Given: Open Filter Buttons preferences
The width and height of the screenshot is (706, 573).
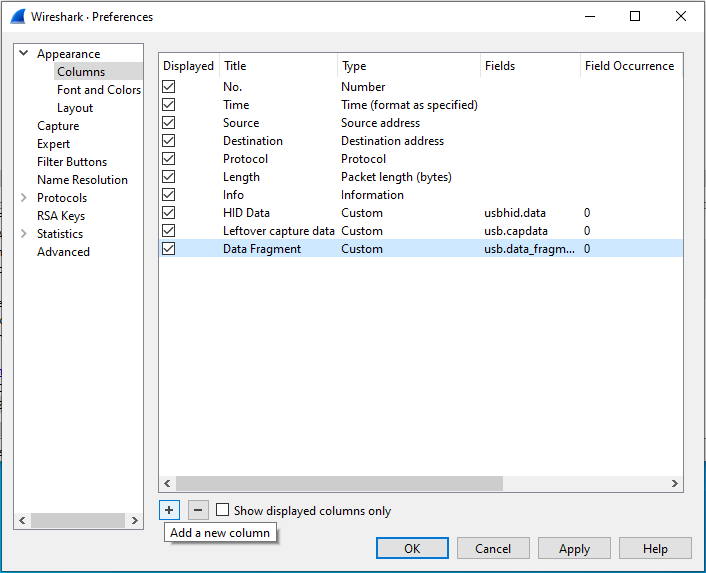Looking at the screenshot, I should click(72, 162).
